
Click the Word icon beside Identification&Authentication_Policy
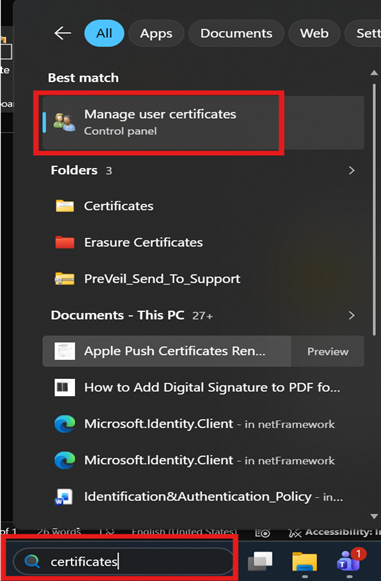pyautogui.click(x=65, y=497)
